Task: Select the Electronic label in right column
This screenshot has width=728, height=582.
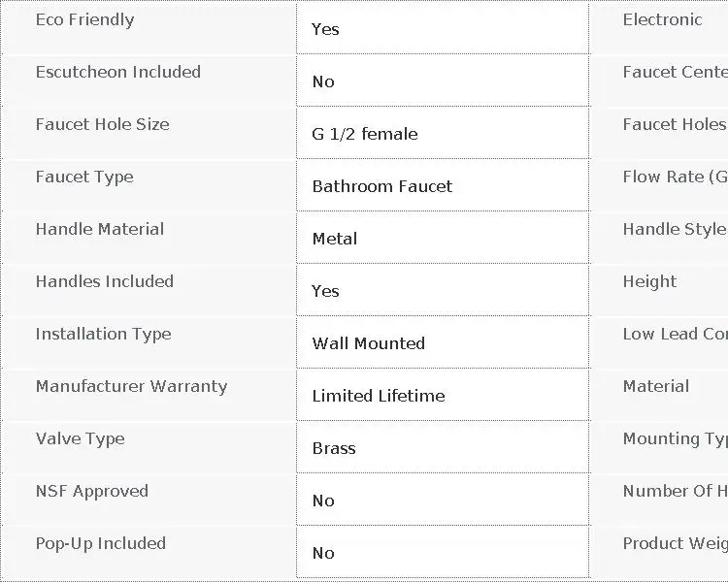Action: coord(662,19)
